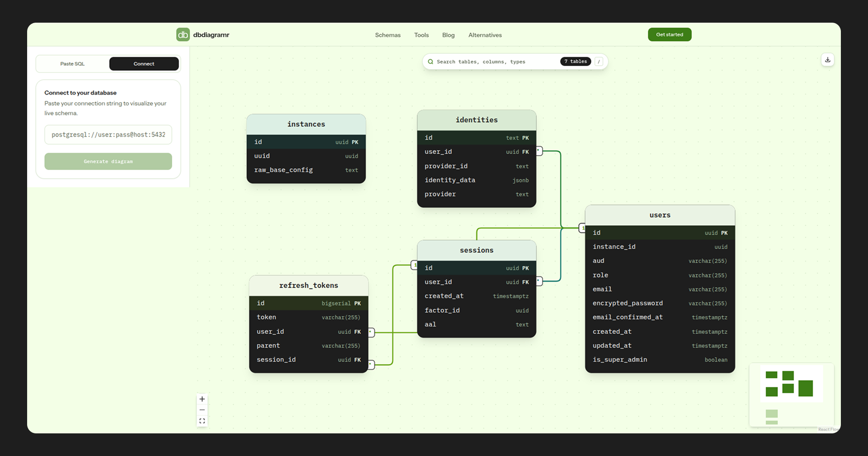Screen dimensions: 868x456
Task: Click refresh_tokens session_id connector handle
Action: [371, 364]
